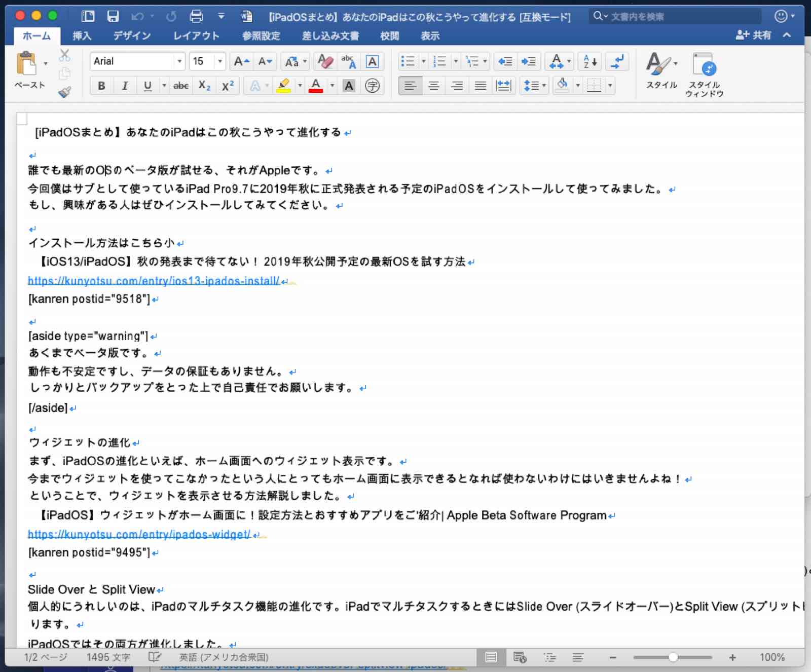Screen dimensions: 811x672
Task: Apply superscript formatting
Action: click(x=228, y=86)
